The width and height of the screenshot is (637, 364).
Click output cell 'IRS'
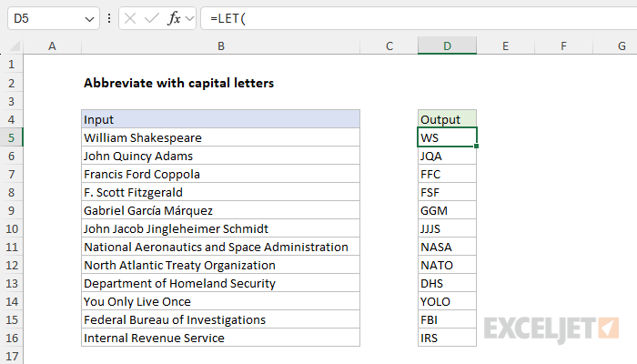pos(447,338)
